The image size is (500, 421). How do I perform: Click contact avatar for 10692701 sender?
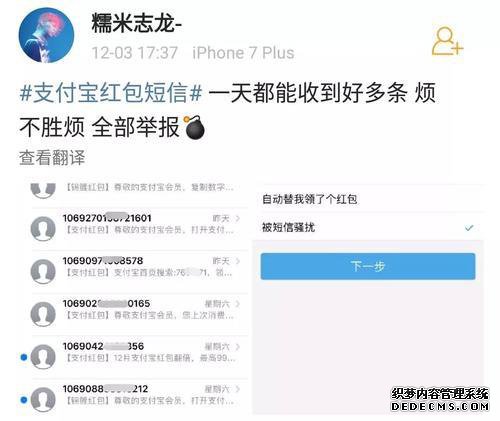[43, 228]
